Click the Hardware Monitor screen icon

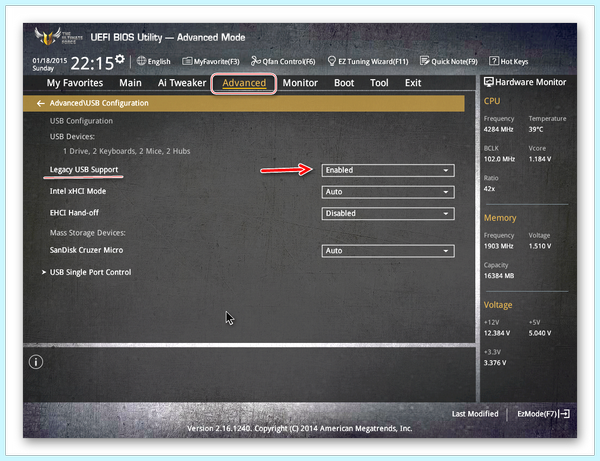[489, 82]
